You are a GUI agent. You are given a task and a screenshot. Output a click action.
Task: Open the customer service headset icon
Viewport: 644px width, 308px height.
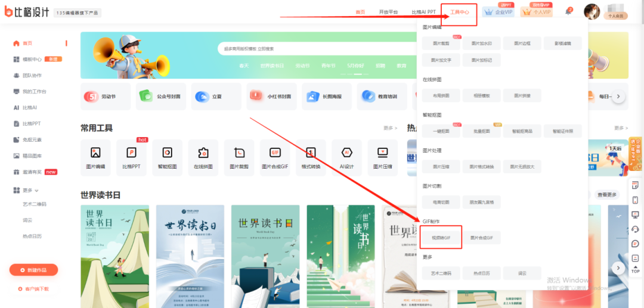coord(635,229)
